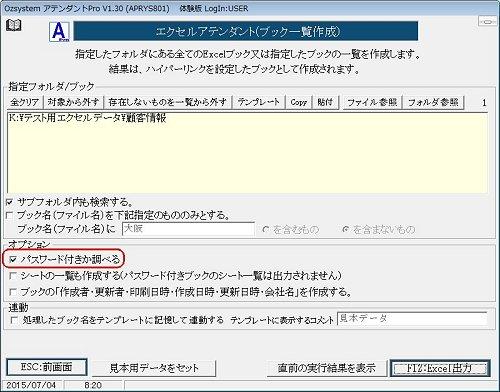The image size is (500, 392).
Task: Click the オプション group label
Action: click(x=29, y=244)
